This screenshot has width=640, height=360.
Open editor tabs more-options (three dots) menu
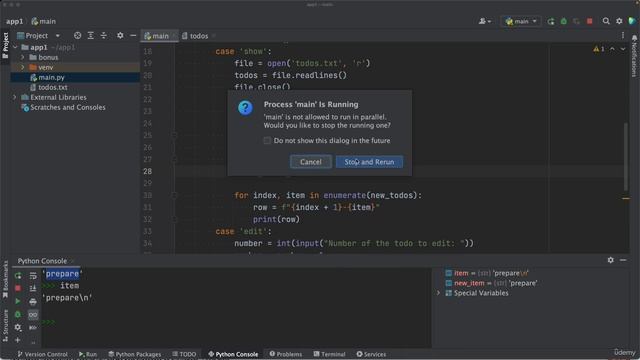pyautogui.click(x=623, y=36)
